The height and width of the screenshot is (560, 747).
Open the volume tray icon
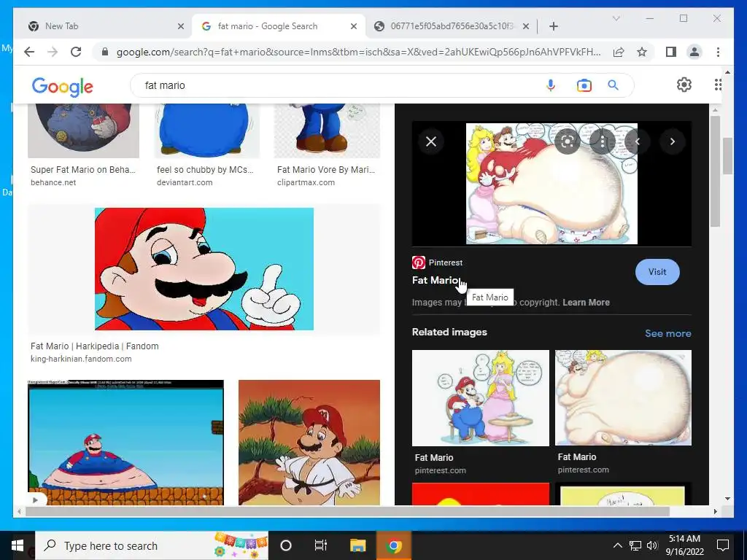coord(652,545)
